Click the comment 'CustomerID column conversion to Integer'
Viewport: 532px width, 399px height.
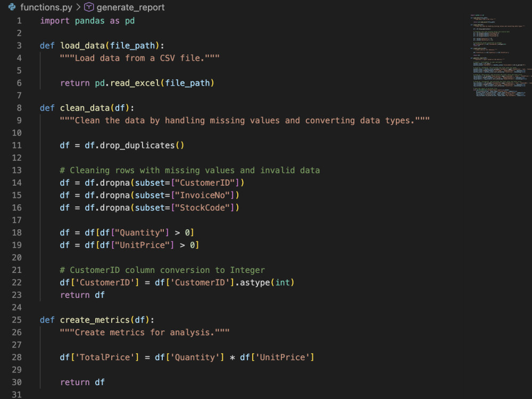[162, 270]
